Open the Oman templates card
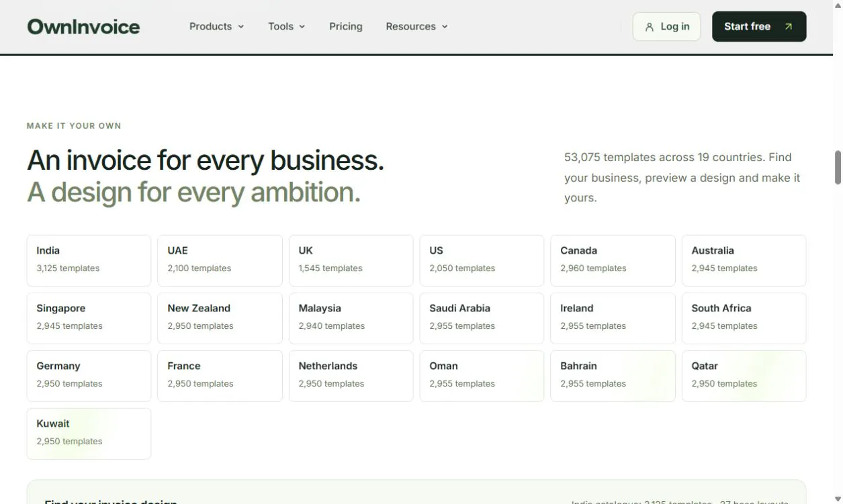The width and height of the screenshot is (843, 504). [482, 376]
